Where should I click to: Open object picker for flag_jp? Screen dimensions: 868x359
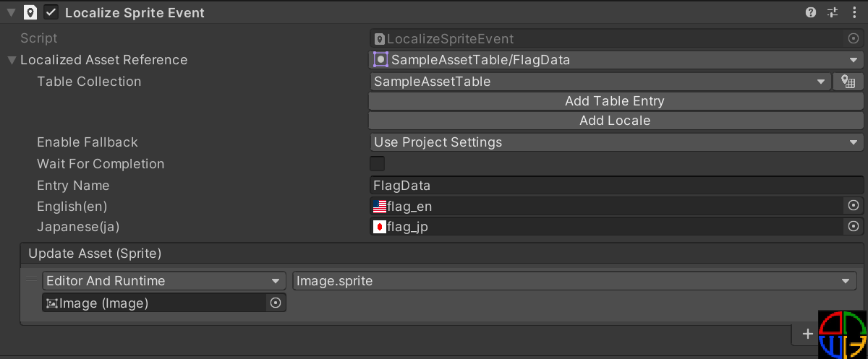(854, 227)
